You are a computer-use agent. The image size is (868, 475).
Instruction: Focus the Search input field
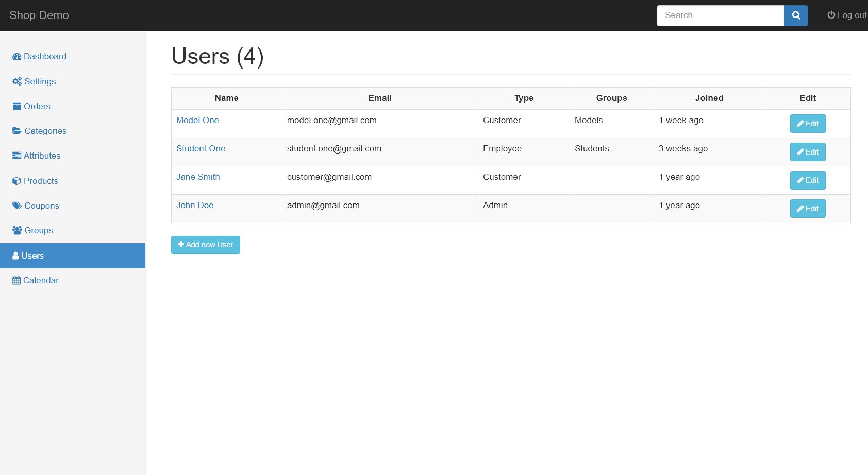[720, 15]
